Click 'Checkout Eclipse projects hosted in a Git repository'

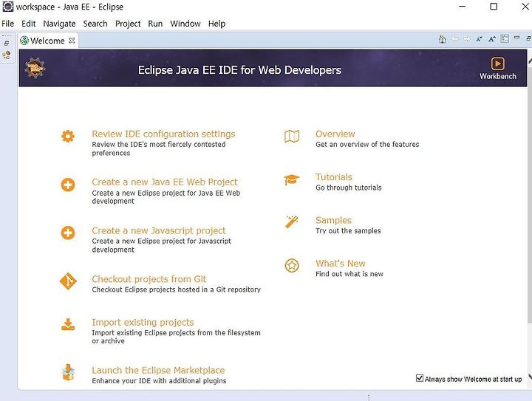click(176, 289)
